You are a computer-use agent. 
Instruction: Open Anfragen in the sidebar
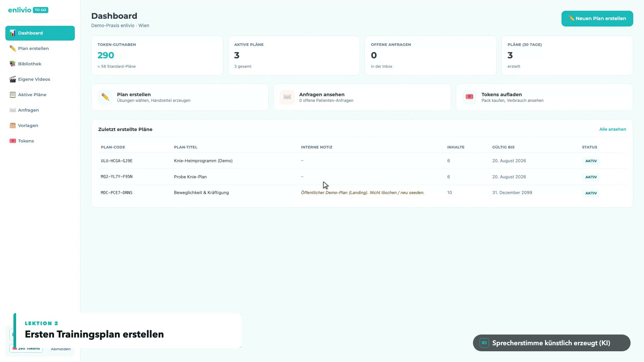(x=40, y=110)
